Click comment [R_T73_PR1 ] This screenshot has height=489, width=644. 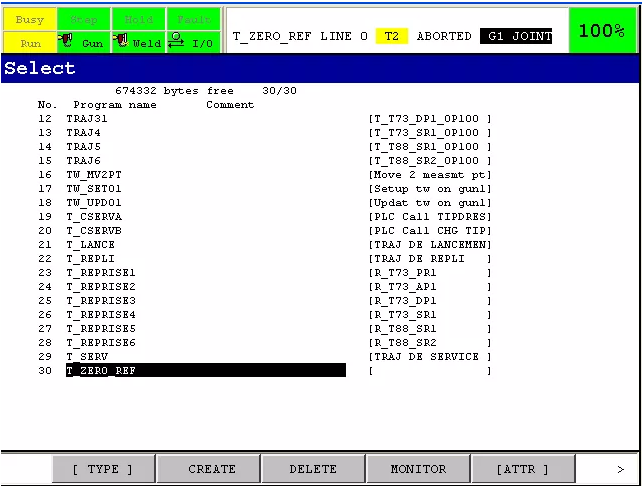tap(430, 273)
